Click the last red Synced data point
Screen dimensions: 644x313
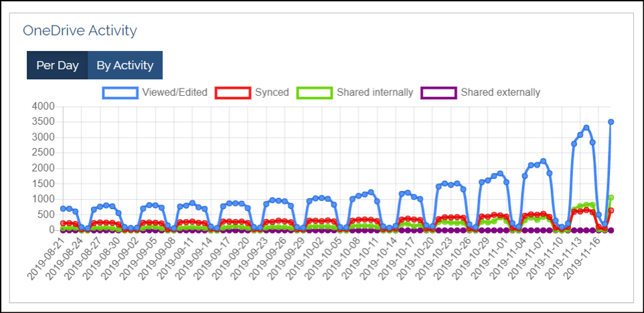[611, 210]
